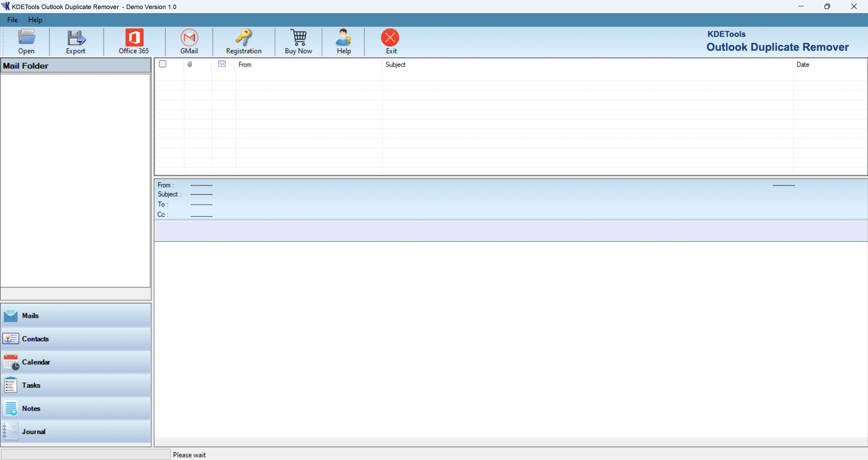This screenshot has width=868, height=460.
Task: Go to the Tasks section
Action: tap(76, 385)
